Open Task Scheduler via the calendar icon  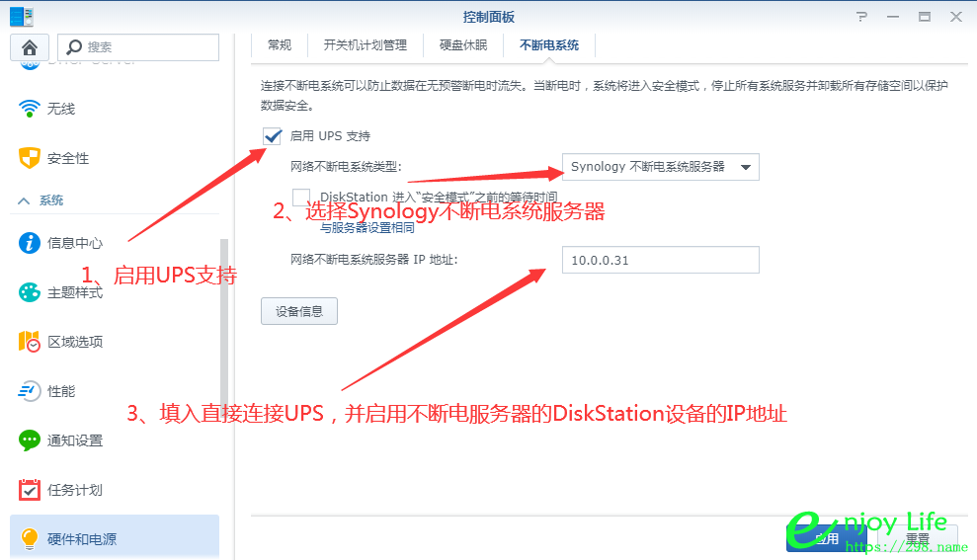[x=30, y=490]
